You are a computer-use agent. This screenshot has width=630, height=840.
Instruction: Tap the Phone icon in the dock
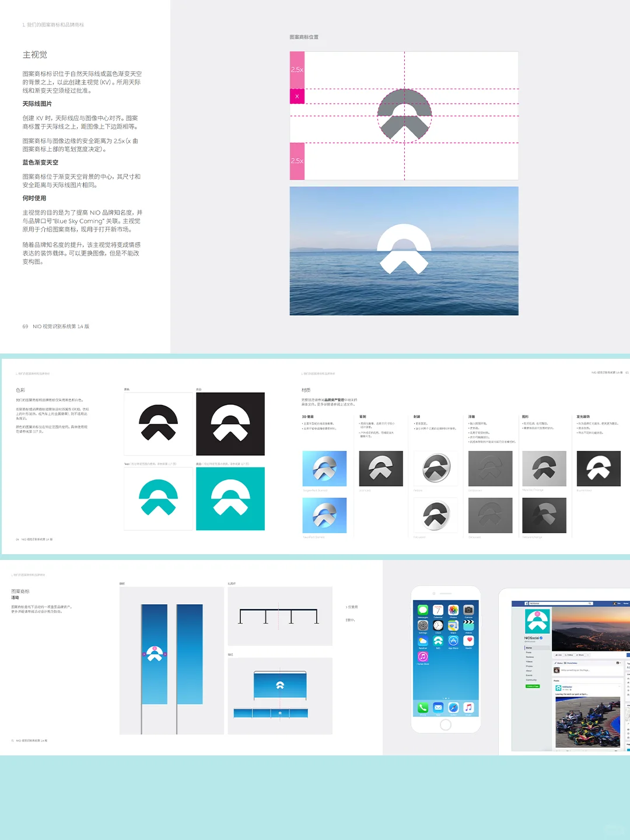click(x=423, y=708)
